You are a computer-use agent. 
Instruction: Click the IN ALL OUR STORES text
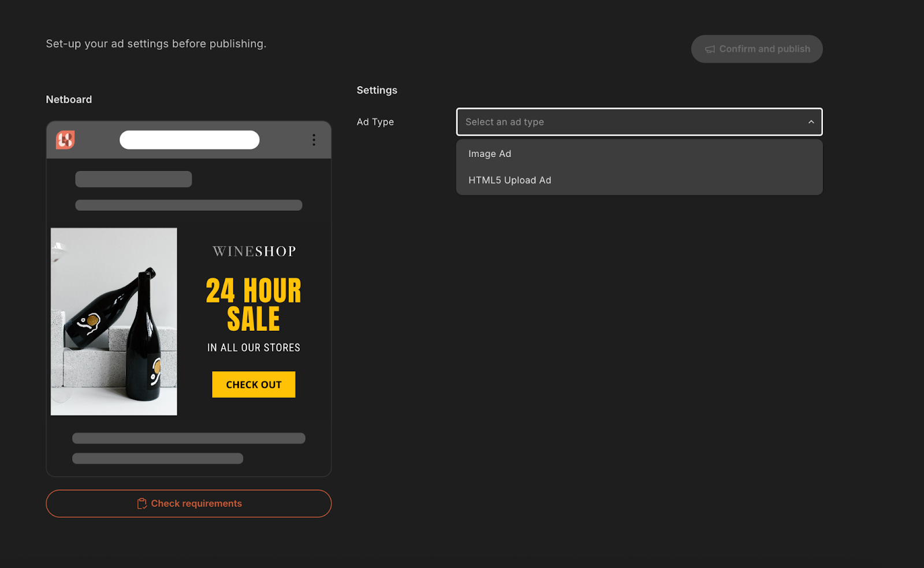pos(254,347)
